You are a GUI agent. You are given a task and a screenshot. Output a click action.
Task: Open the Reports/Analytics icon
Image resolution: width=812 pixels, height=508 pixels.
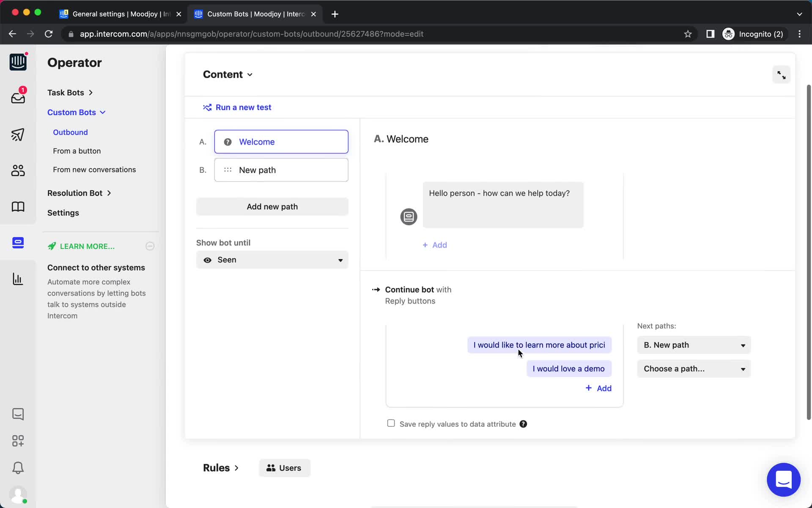[17, 279]
